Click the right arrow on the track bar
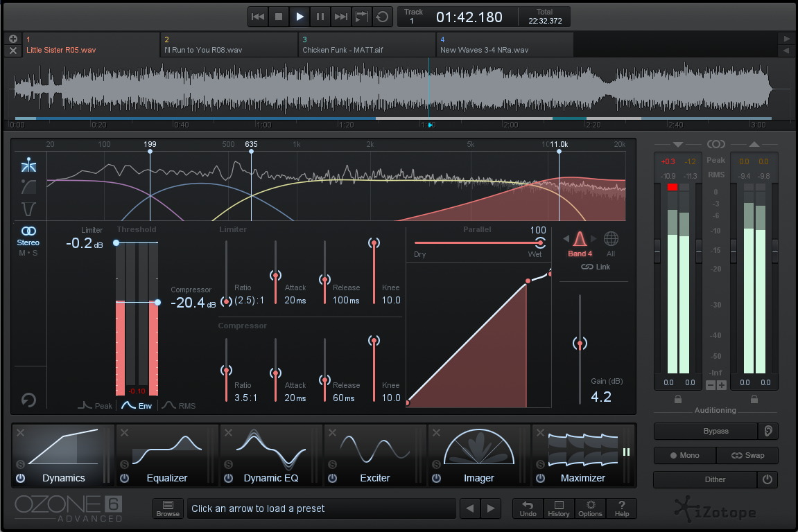The width and height of the screenshot is (798, 532). (787, 39)
